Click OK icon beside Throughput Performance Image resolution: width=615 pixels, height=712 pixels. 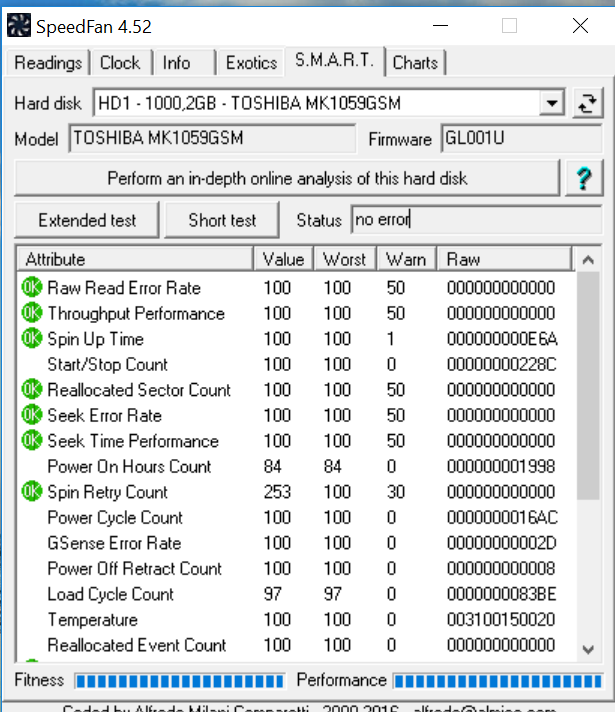(x=32, y=314)
